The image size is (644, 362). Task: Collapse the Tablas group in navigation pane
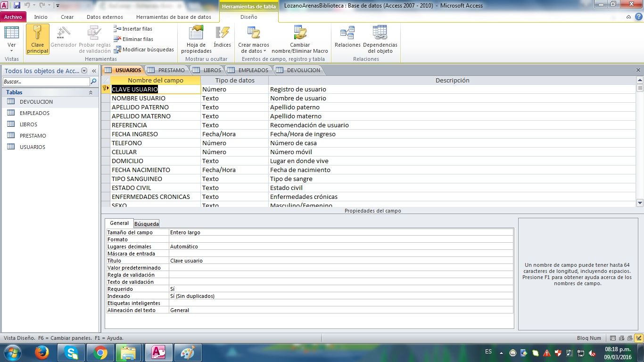coord(91,92)
